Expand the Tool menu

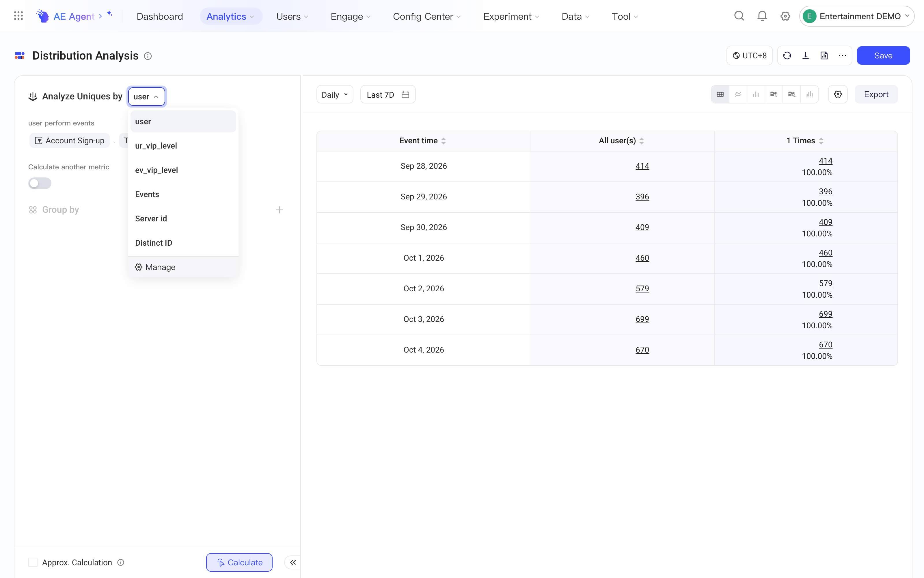[625, 16]
